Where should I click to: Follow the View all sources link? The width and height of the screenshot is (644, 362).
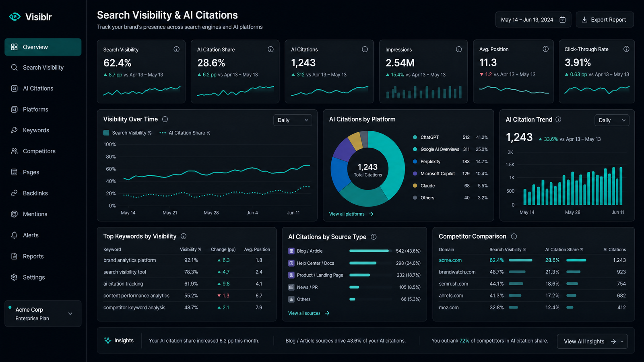point(309,313)
